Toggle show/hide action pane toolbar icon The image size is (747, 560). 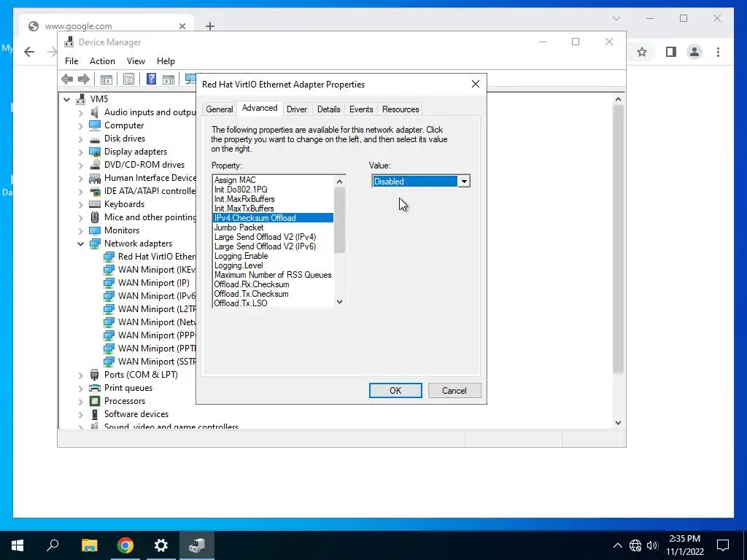click(x=169, y=79)
